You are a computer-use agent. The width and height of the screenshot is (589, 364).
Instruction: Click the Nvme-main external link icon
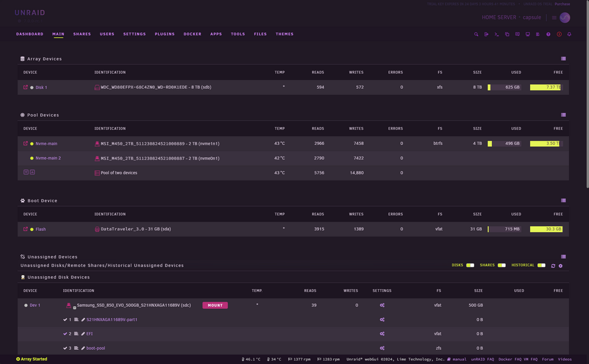coord(25,144)
